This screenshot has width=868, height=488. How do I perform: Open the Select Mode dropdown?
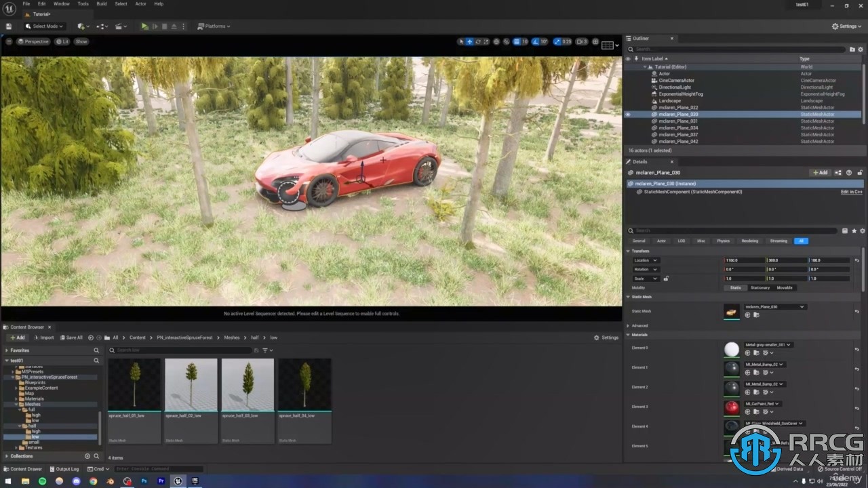44,26
